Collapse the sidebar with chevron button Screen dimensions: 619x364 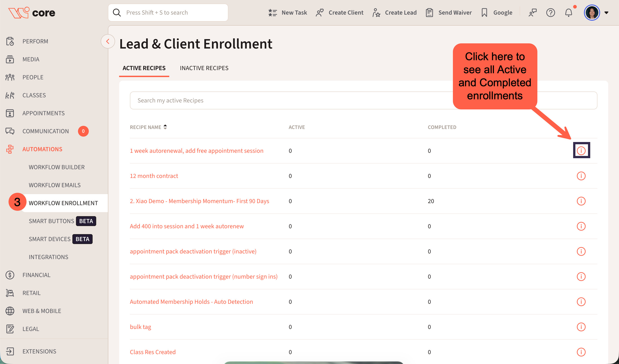pyautogui.click(x=108, y=42)
